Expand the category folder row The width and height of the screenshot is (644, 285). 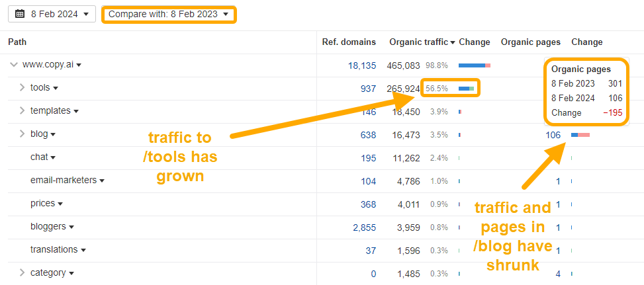tap(22, 273)
